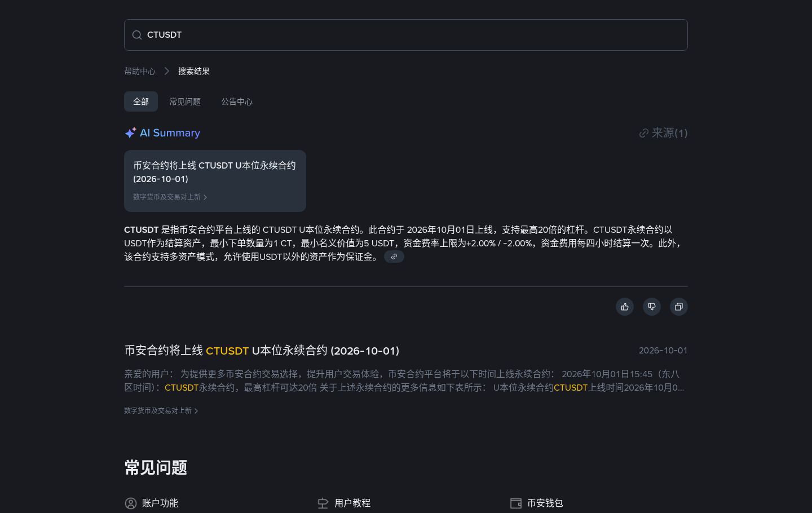
Task: Click 搜索结果 breadcrumb text
Action: 194,71
